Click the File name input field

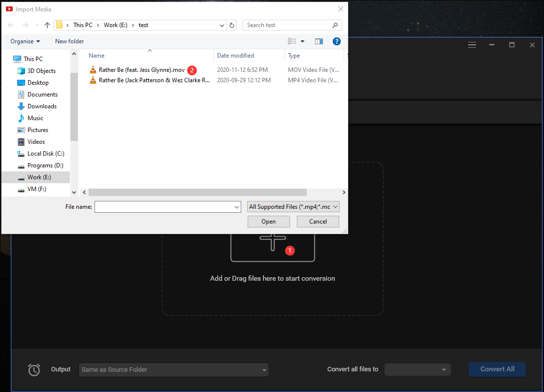click(164, 207)
